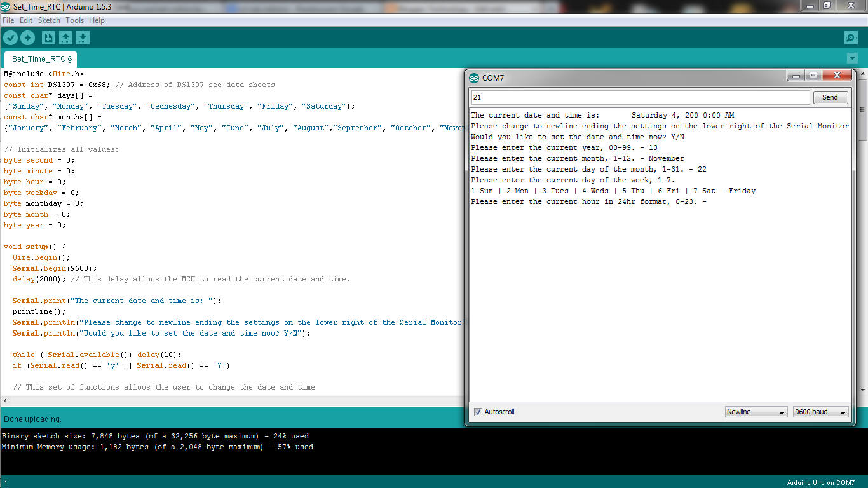Click the "Serial.begin(9600);" code line

click(x=55, y=269)
